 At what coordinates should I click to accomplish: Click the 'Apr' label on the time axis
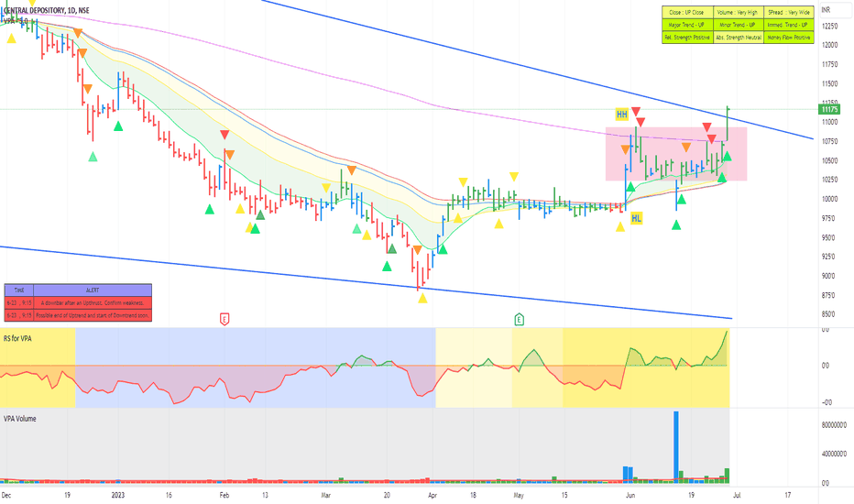point(432,495)
